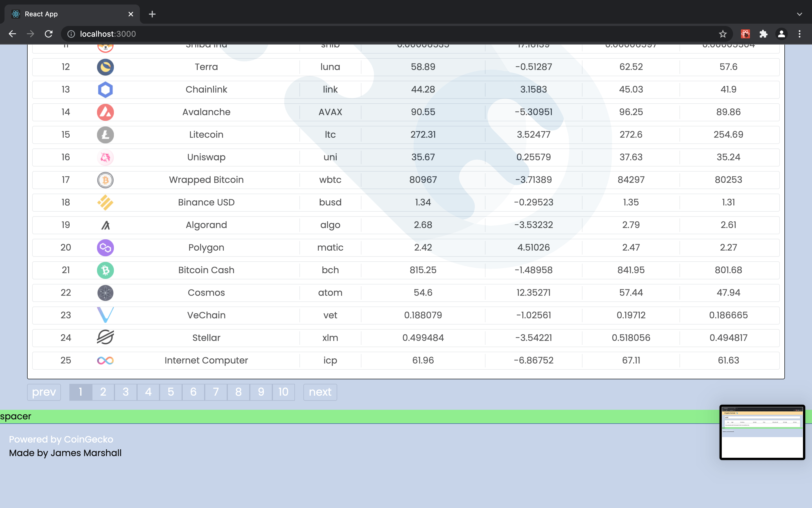Reload the page
Screen dimensions: 812x508
(x=49, y=34)
